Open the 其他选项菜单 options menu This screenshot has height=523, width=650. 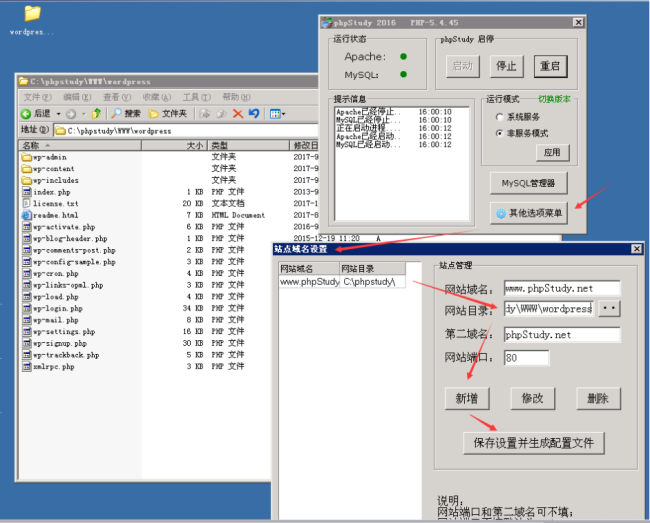pyautogui.click(x=530, y=213)
